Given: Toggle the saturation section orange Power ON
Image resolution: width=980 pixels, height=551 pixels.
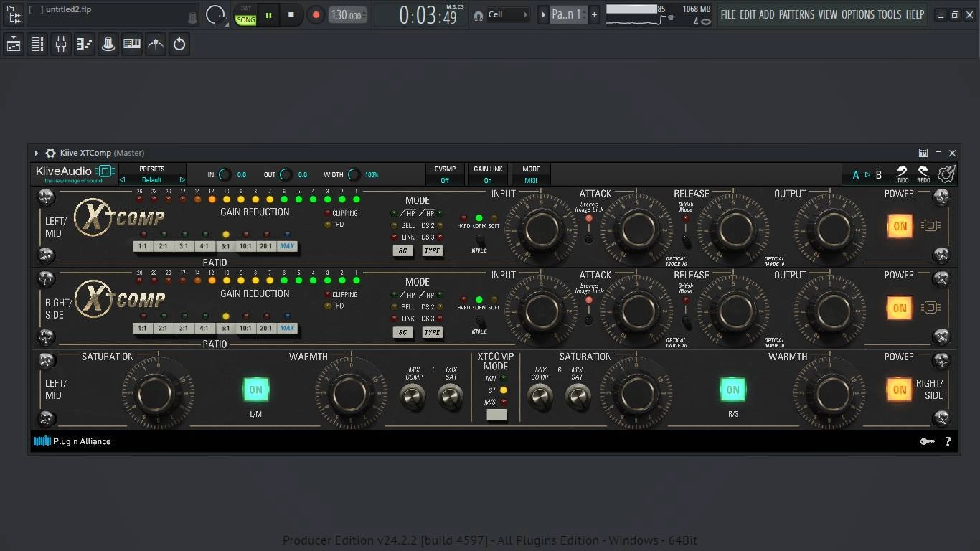Looking at the screenshot, I should 900,390.
